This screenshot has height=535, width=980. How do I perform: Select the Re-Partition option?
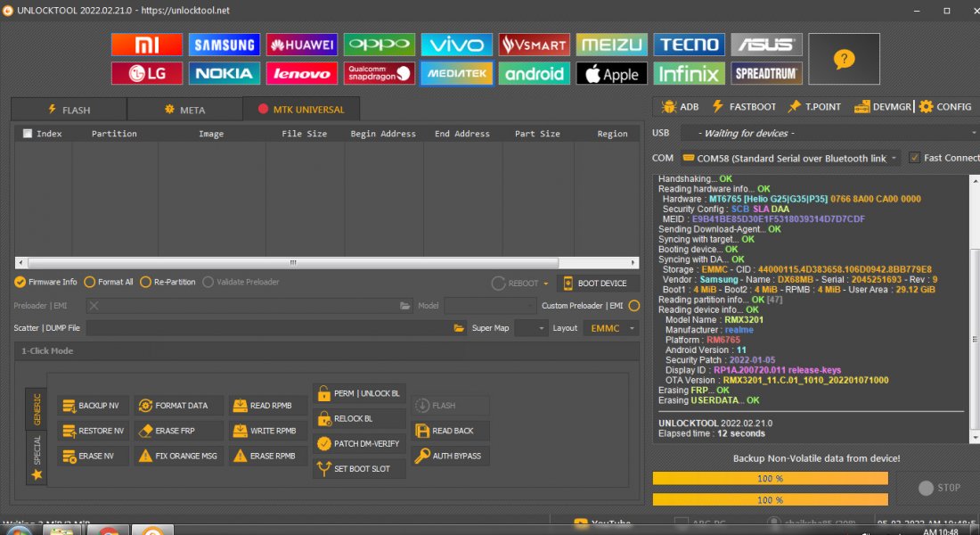(x=167, y=282)
